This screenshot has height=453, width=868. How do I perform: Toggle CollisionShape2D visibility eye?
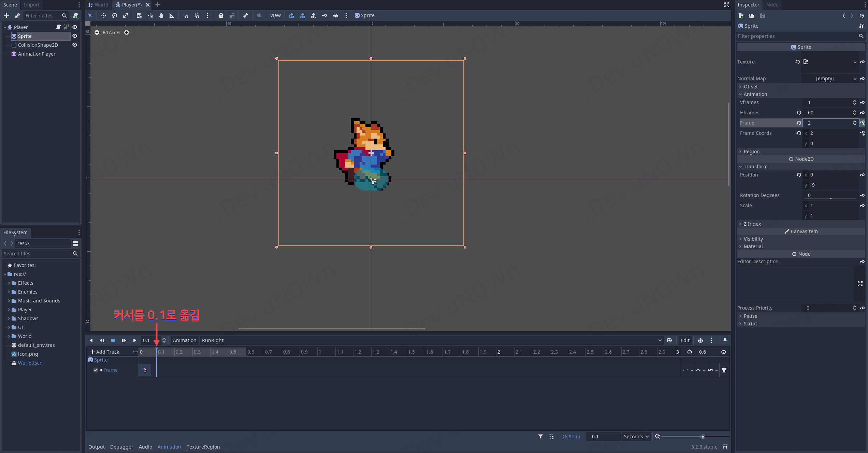[75, 45]
